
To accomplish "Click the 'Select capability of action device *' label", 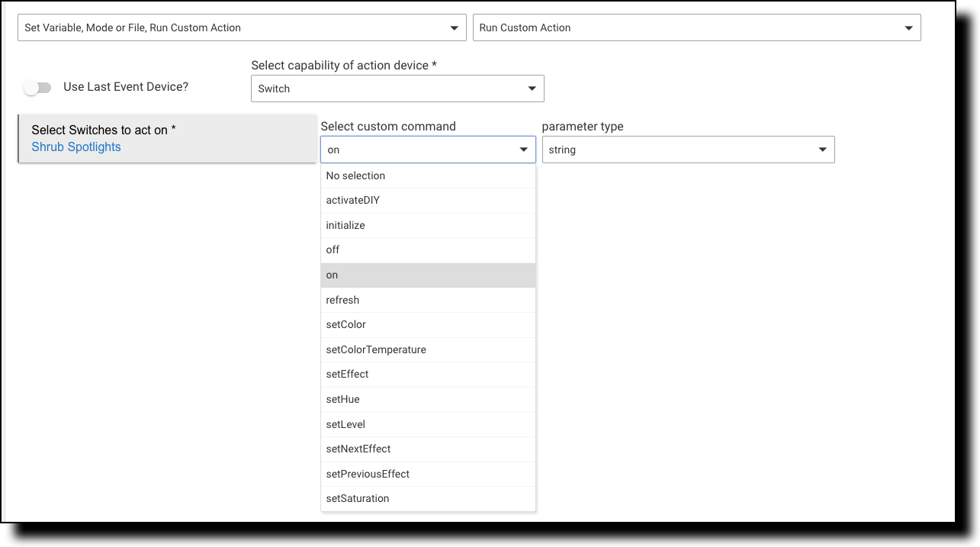I will (x=344, y=66).
